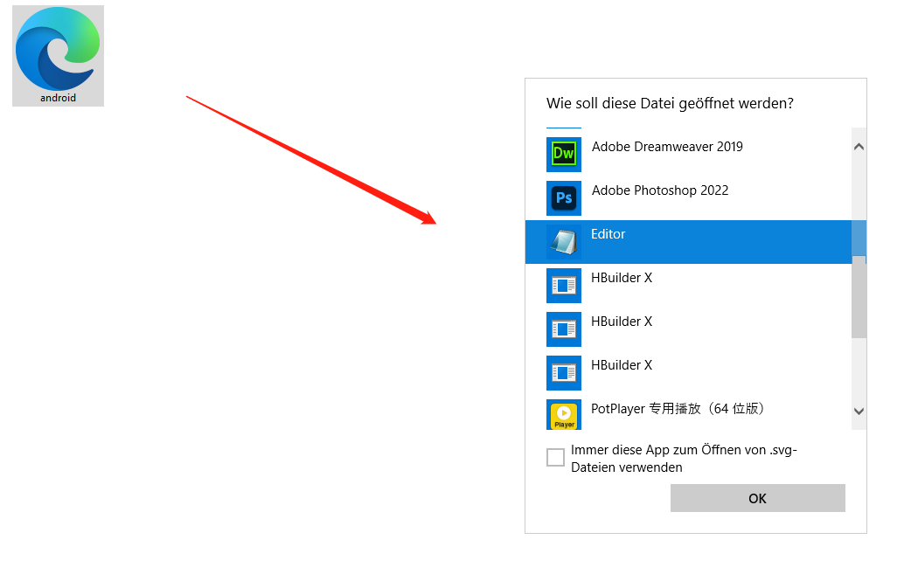The width and height of the screenshot is (918, 588).
Task: Click the second HBuilder X icon
Action: pos(564,329)
